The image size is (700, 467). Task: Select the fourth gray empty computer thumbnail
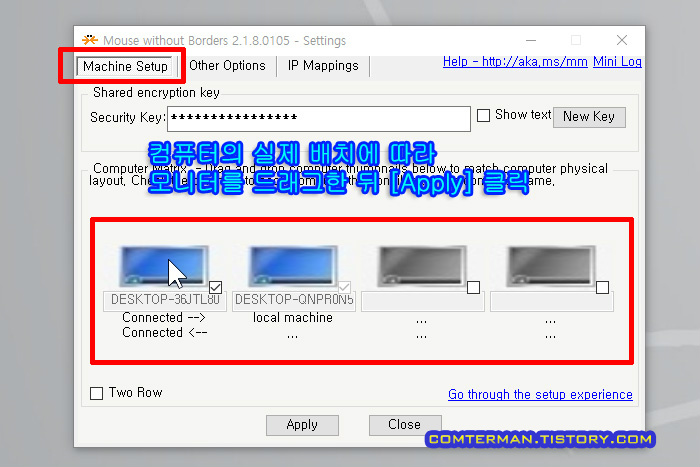point(551,266)
